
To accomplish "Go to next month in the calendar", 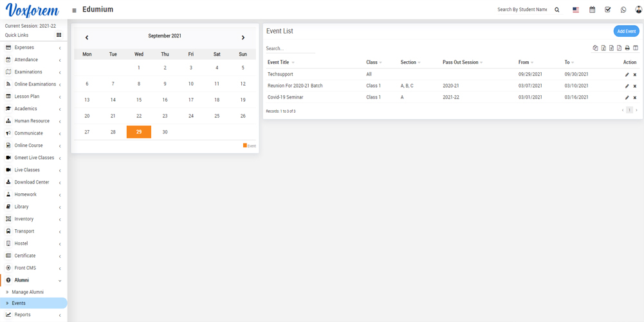I will click(243, 37).
